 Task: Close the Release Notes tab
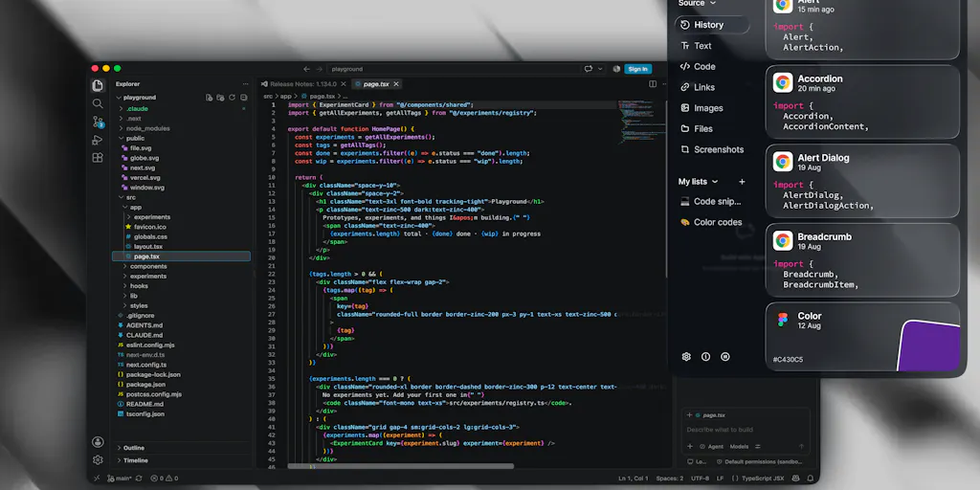pos(343,84)
